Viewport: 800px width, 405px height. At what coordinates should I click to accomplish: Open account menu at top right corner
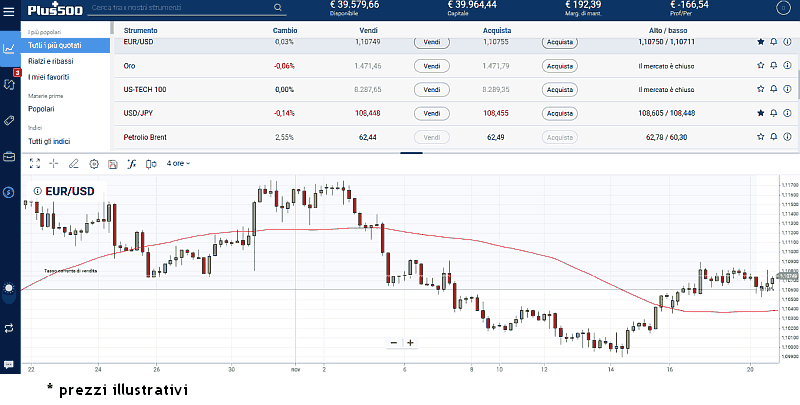click(783, 9)
